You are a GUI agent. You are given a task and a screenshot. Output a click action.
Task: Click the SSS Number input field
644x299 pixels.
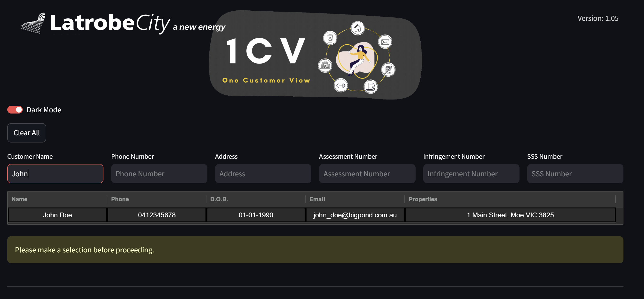coord(575,174)
